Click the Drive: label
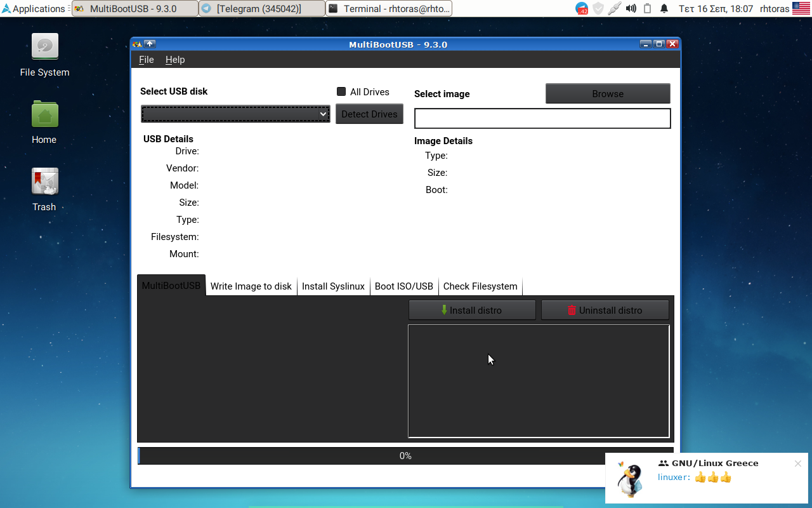This screenshot has width=812, height=508. 187,150
